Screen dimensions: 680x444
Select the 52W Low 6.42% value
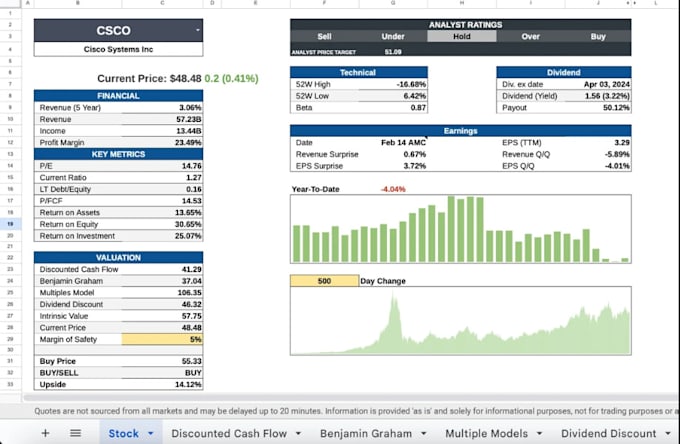[x=415, y=96]
